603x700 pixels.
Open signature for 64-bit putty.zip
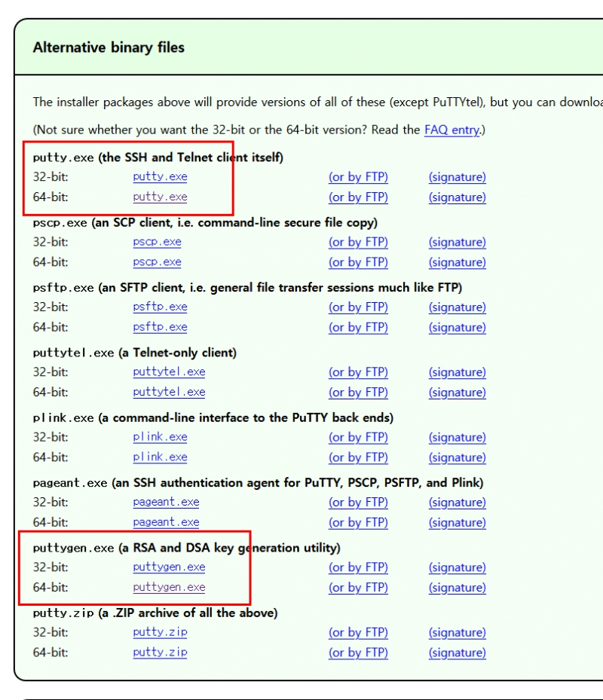457,653
